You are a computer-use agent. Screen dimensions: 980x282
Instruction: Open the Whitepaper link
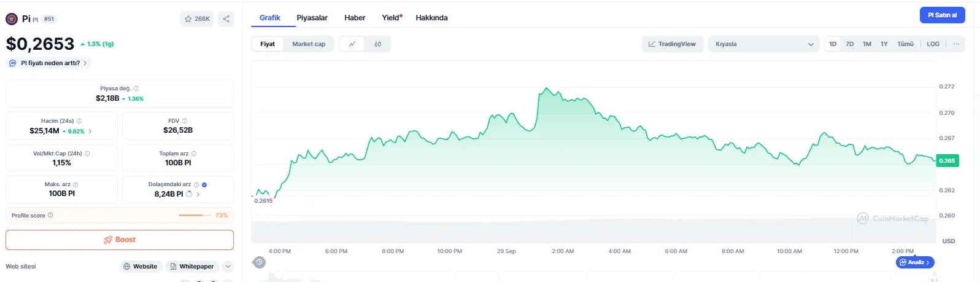(x=192, y=267)
